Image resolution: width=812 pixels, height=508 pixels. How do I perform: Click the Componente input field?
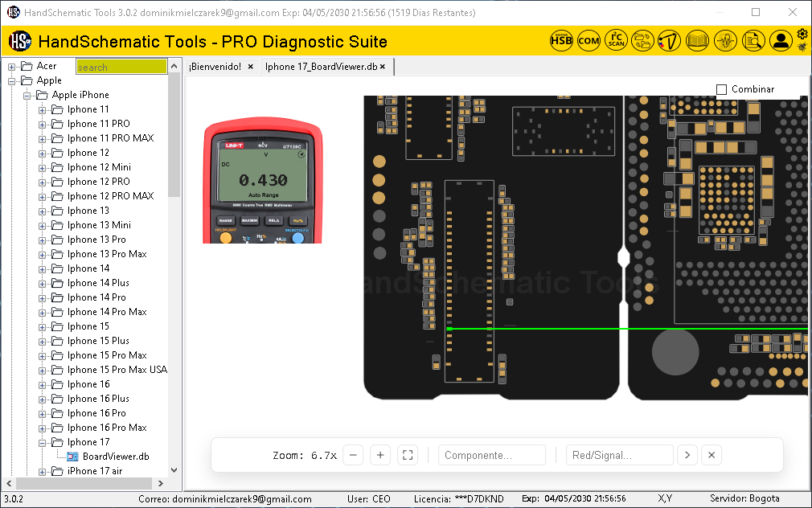[x=492, y=455]
